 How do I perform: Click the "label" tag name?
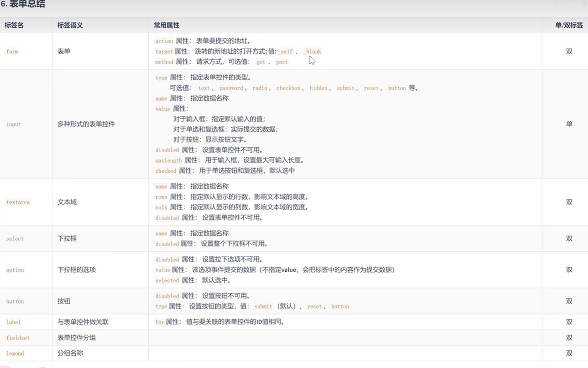click(x=13, y=322)
